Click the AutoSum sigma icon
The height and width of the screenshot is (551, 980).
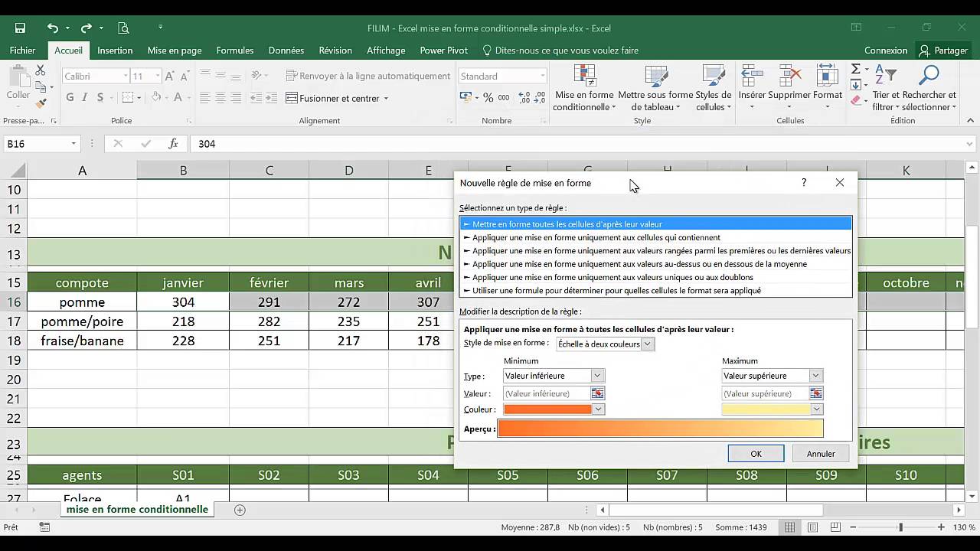(x=856, y=70)
